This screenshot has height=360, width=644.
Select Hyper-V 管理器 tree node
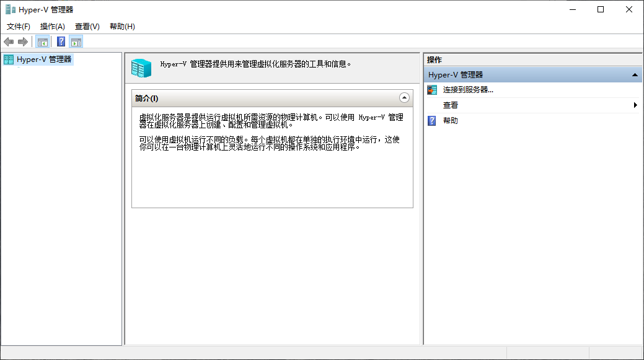coord(38,59)
